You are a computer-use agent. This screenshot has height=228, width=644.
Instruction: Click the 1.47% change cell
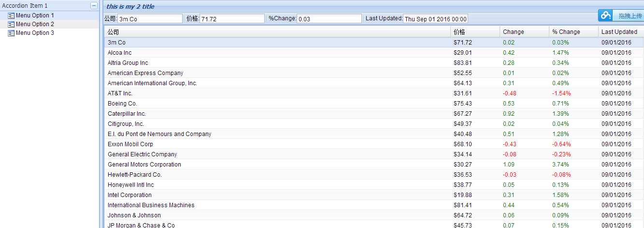click(x=561, y=53)
